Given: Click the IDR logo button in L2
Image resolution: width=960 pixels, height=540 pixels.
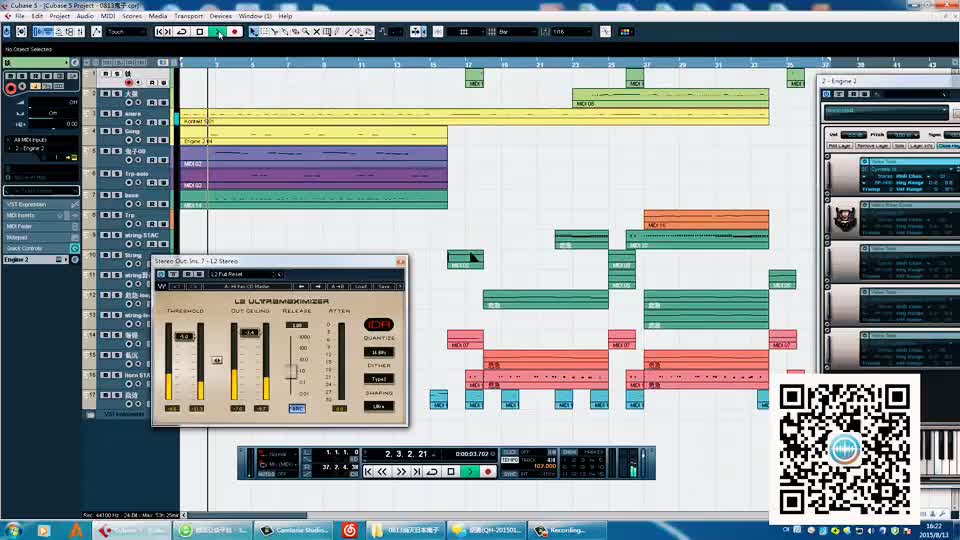Looking at the screenshot, I should click(379, 324).
